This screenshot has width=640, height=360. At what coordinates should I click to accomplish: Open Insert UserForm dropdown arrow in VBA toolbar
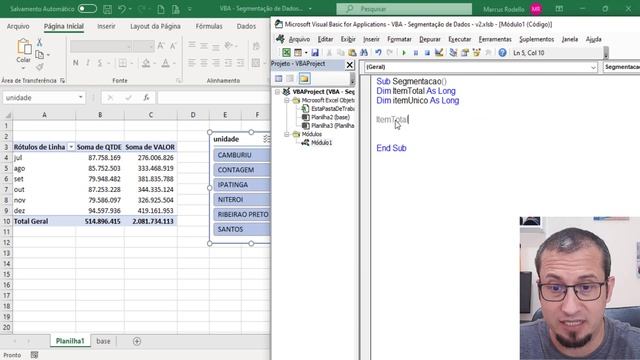[x=306, y=53]
